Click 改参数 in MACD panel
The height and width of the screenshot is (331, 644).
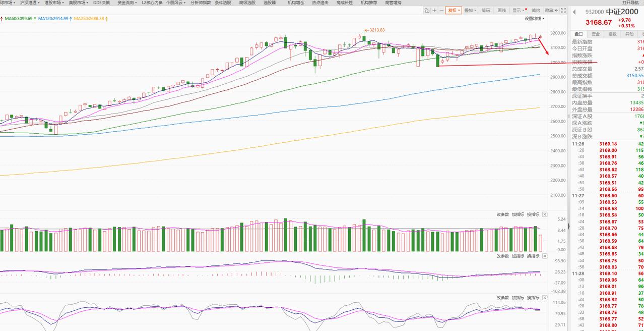502,256
